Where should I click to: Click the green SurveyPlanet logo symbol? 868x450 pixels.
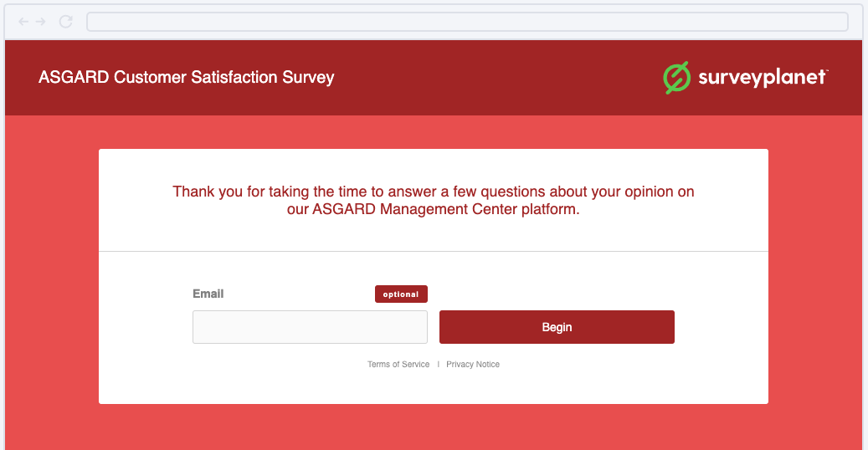click(675, 78)
